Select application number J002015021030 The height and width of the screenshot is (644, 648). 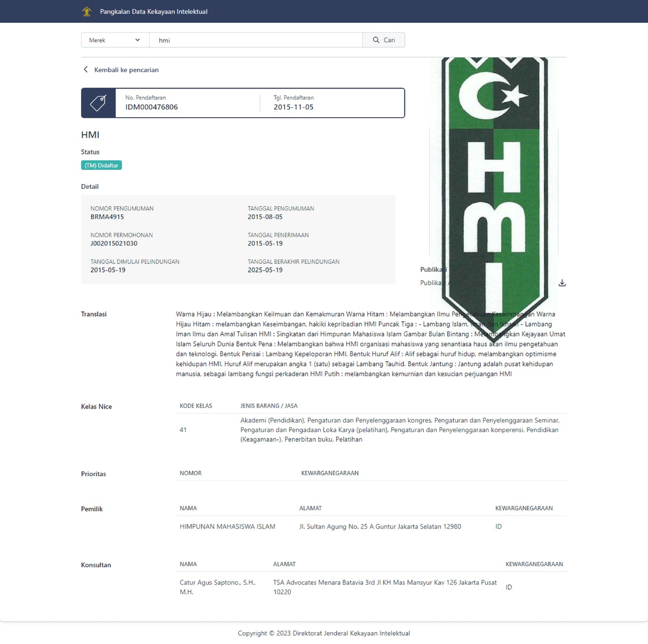(114, 243)
